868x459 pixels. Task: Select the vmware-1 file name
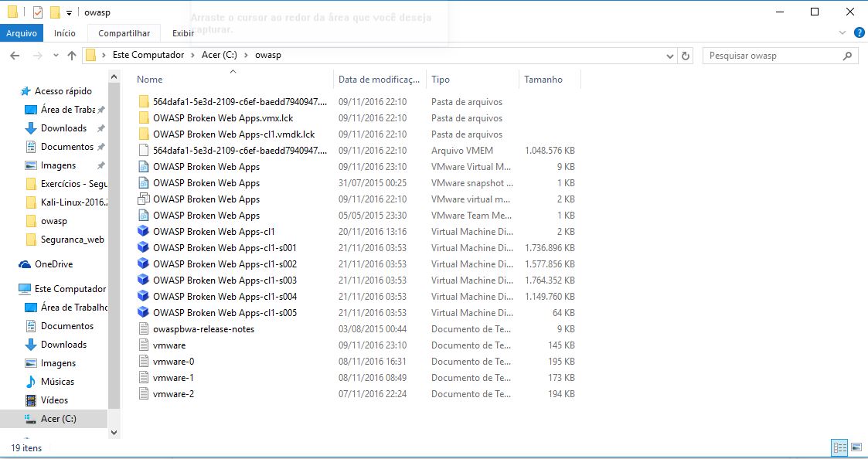coord(173,378)
